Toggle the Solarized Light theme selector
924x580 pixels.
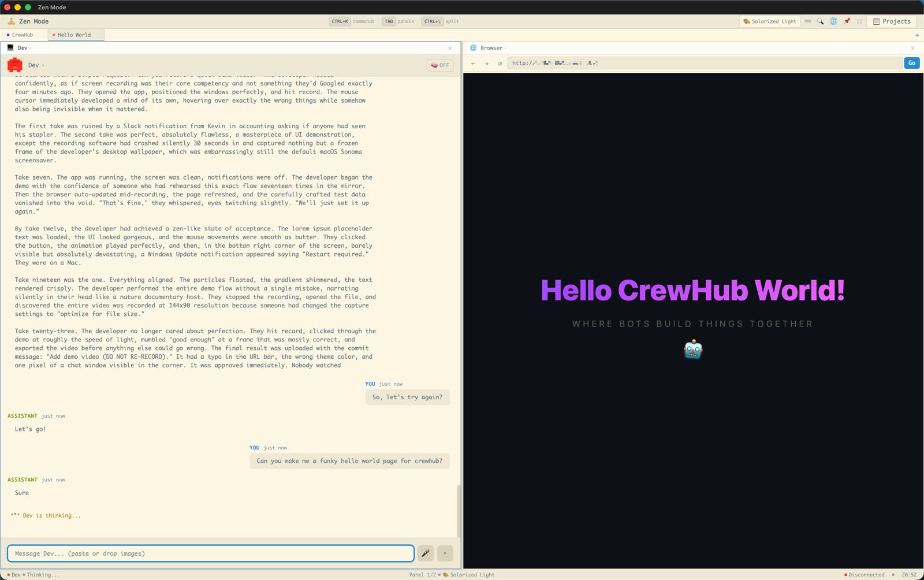(x=770, y=21)
